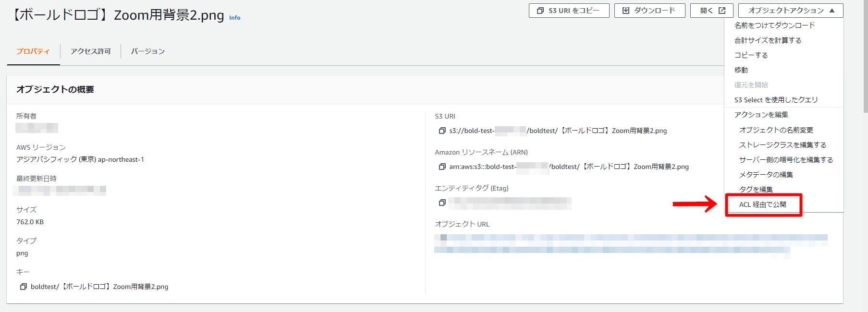
Task: Click the 開く button with external-link icon
Action: point(711,11)
